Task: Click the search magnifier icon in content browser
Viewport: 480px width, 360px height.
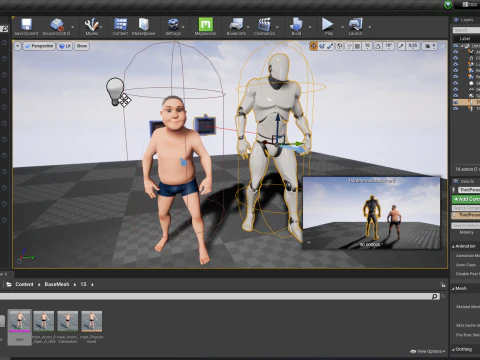Action: [434, 296]
